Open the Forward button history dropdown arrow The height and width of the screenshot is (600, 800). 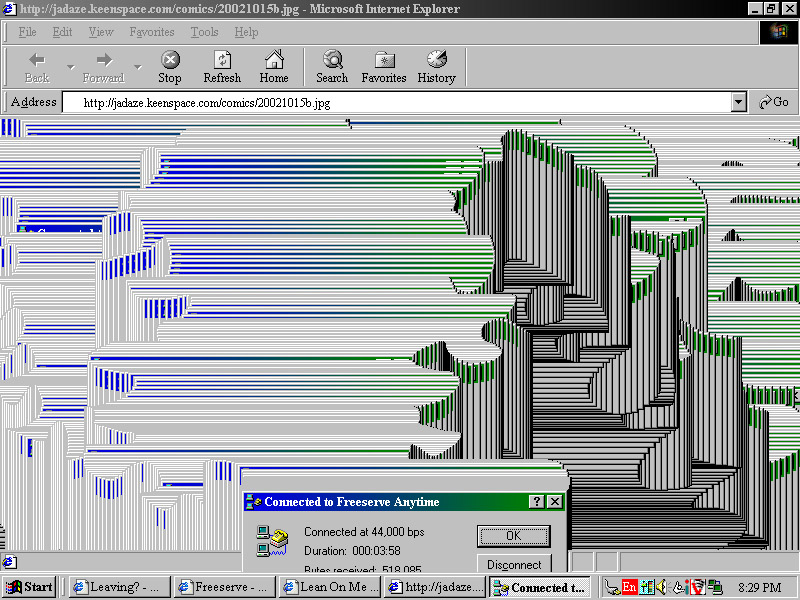pos(138,68)
